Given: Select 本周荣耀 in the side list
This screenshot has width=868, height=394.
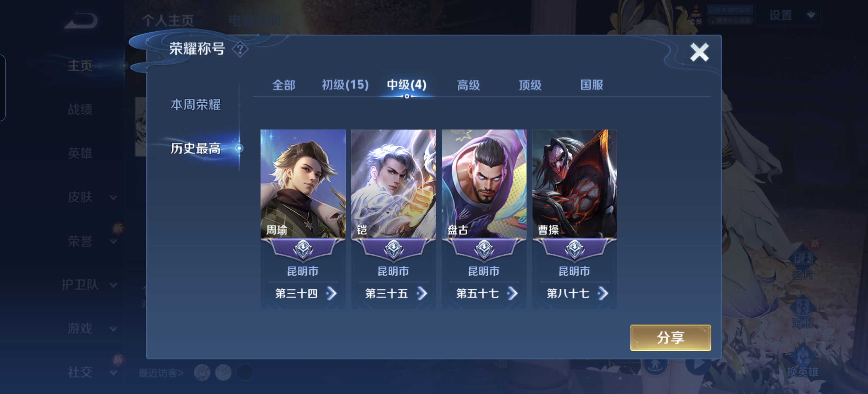Looking at the screenshot, I should pos(195,105).
